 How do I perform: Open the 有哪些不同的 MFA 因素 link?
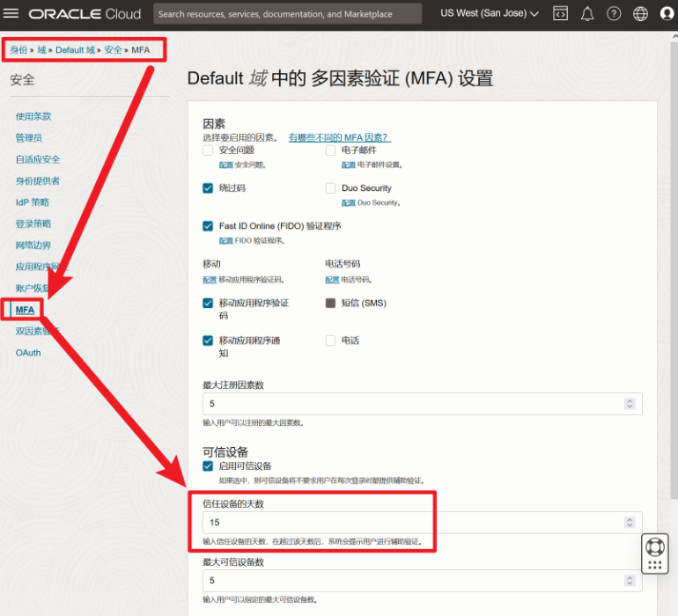click(339, 137)
